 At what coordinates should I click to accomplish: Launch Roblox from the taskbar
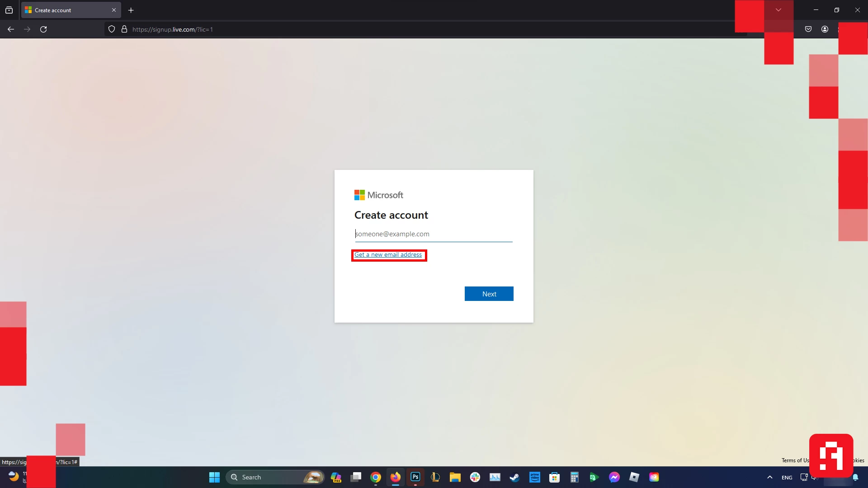(634, 477)
